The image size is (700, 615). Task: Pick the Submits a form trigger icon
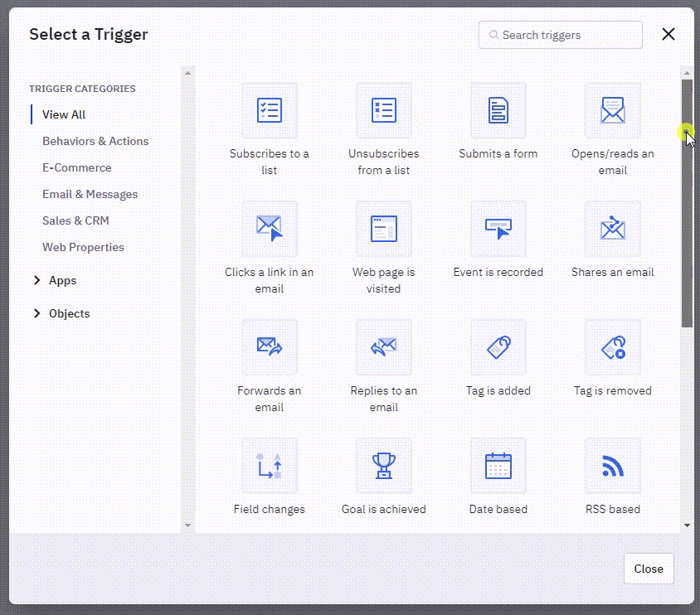tap(498, 110)
